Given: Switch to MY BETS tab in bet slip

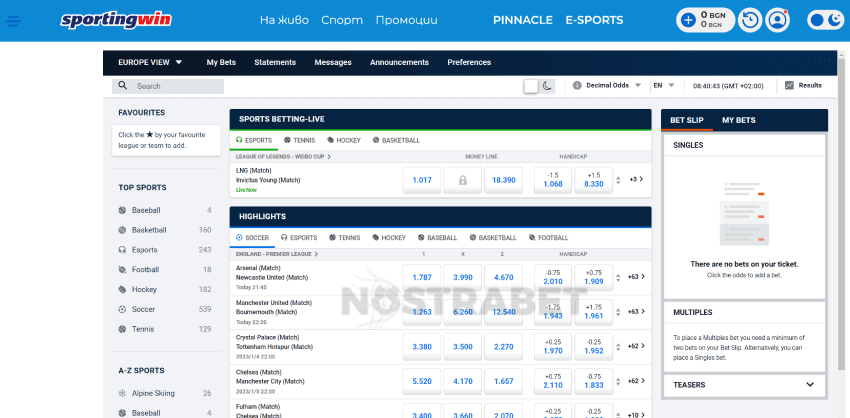Looking at the screenshot, I should [x=738, y=120].
